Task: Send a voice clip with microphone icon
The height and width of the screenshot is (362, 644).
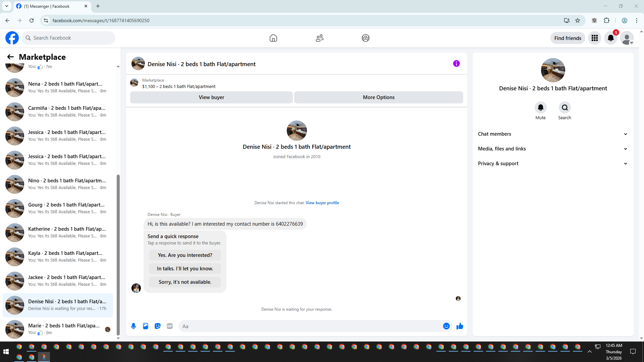Action: 133,326
